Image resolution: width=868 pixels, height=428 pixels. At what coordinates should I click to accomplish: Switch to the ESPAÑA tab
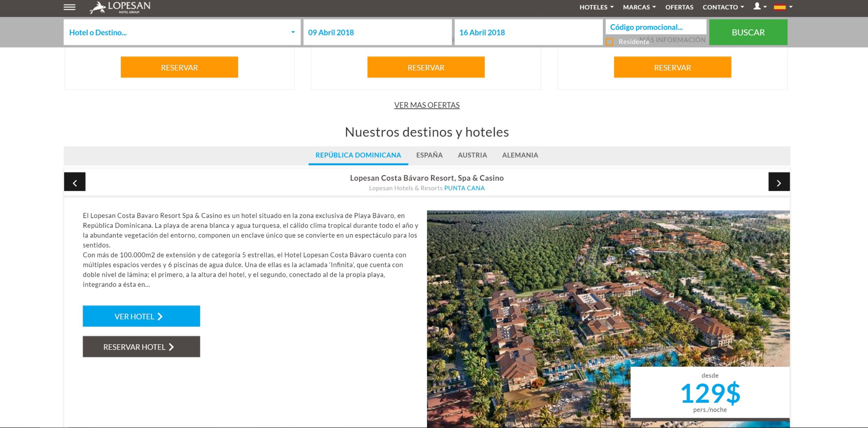(x=429, y=155)
